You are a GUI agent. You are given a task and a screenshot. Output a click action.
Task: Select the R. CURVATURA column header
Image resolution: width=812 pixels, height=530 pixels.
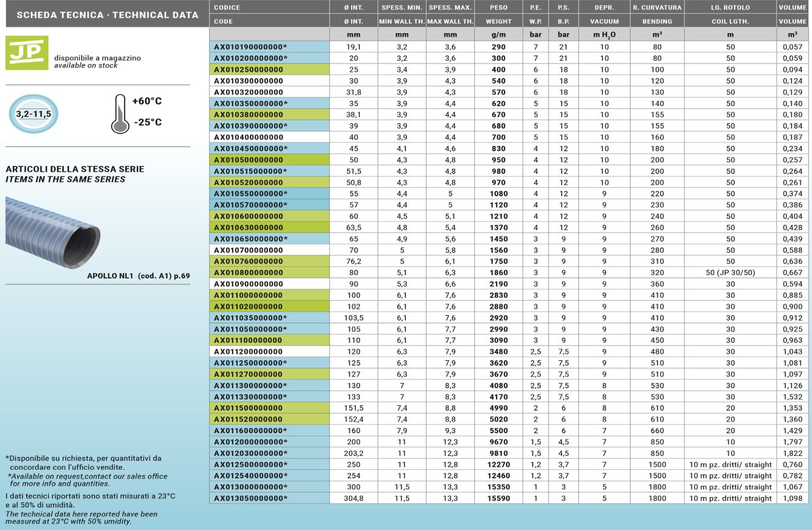coord(657,8)
